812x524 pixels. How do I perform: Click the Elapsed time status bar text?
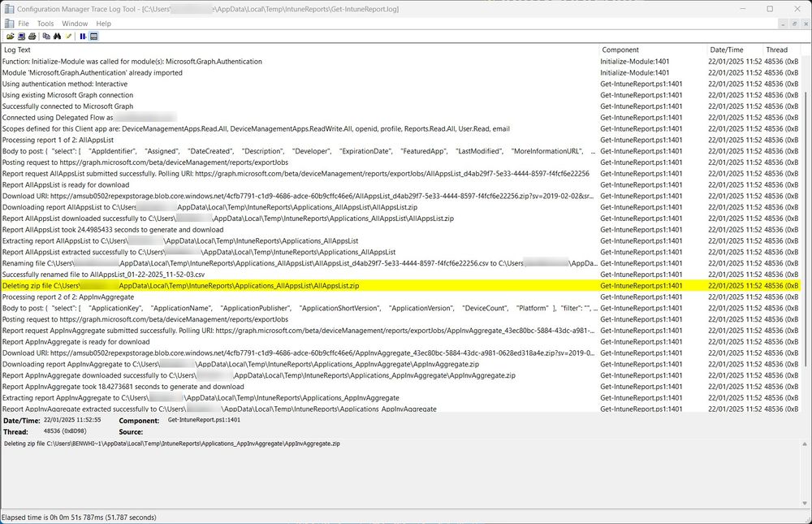tap(79, 518)
